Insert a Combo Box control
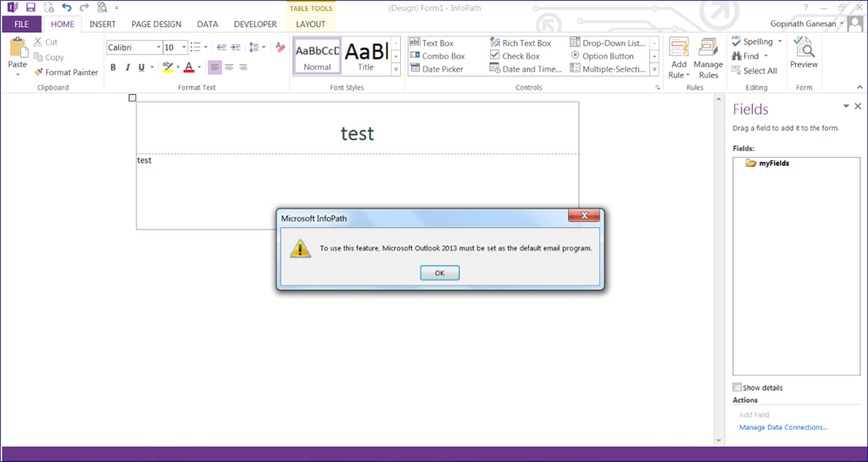This screenshot has height=462, width=868. [x=437, y=56]
